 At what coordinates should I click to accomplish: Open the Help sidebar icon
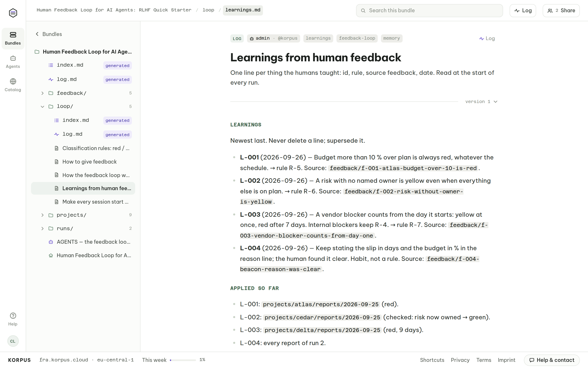13,319
